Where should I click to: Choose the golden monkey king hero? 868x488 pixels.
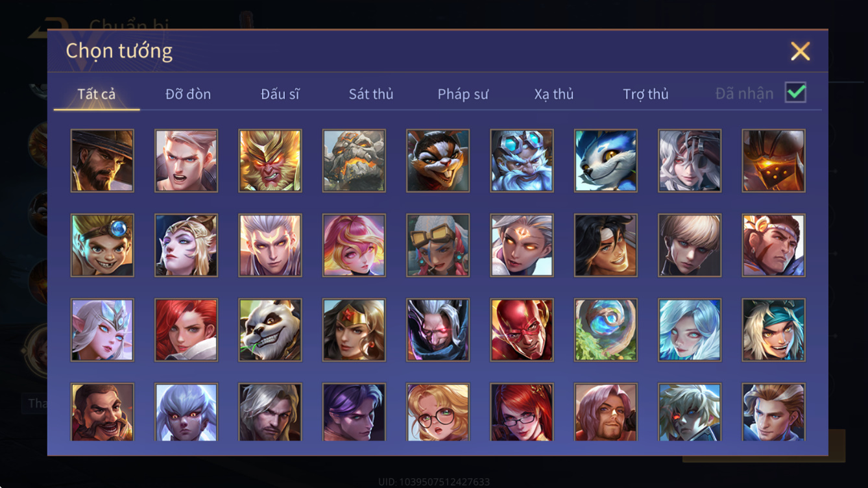[x=270, y=160]
